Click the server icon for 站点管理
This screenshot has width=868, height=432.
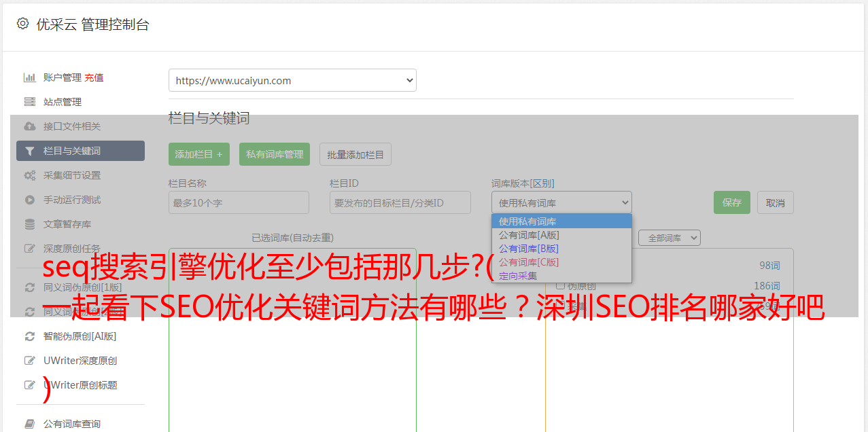tap(29, 102)
